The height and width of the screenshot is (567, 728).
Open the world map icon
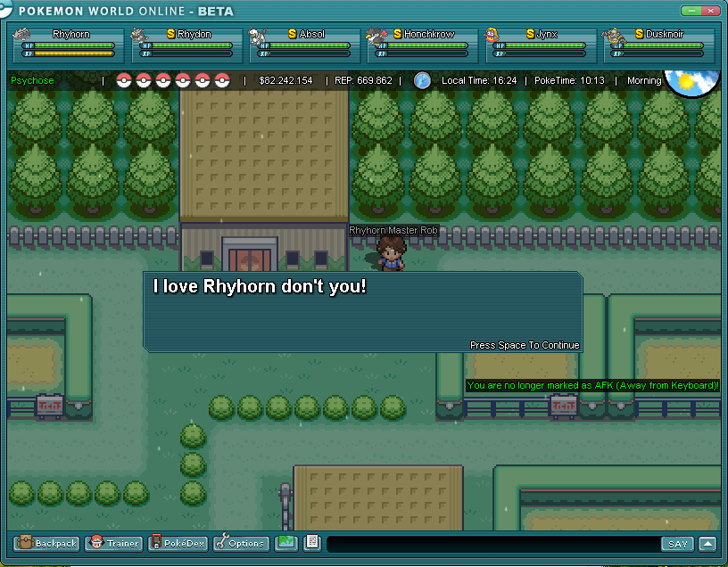(x=286, y=542)
